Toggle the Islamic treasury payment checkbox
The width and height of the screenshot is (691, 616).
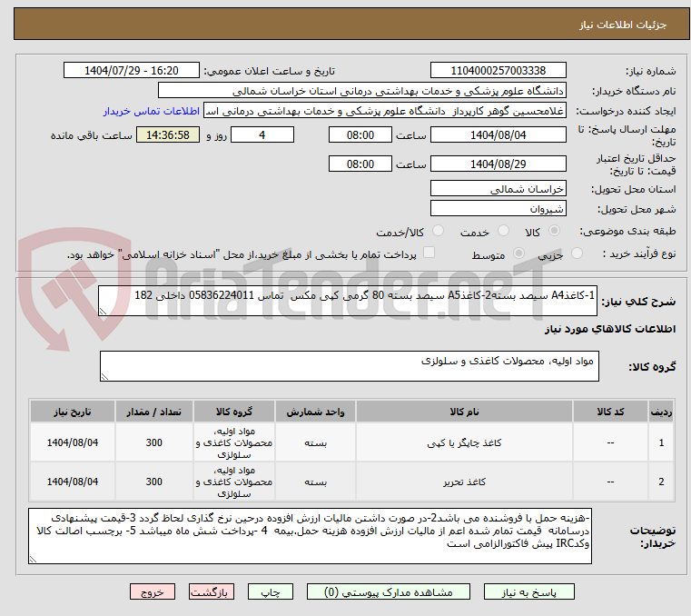click(429, 253)
